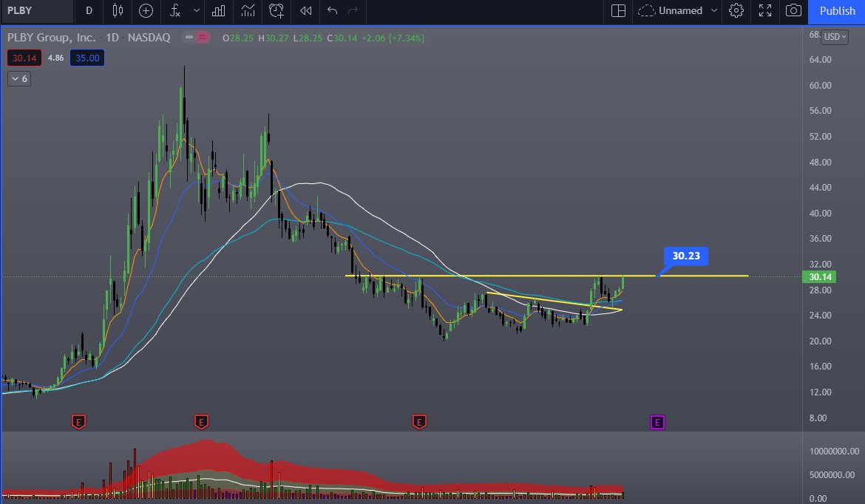865x504 pixels.
Task: Select the 30.23 price label callout
Action: [x=685, y=256]
